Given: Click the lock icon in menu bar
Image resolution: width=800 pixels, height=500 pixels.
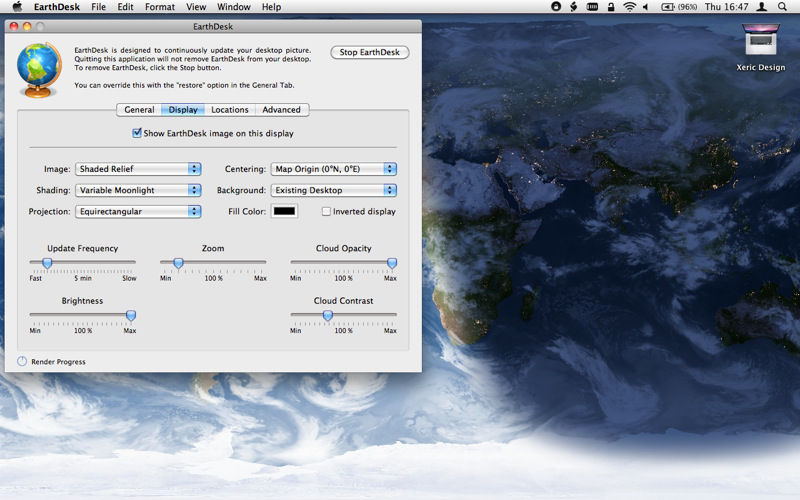Looking at the screenshot, I should point(611,7).
